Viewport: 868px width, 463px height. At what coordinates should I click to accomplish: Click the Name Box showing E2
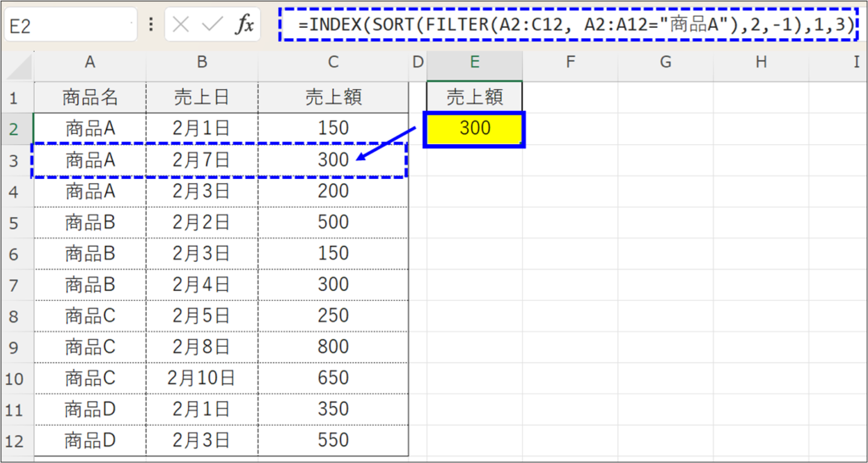[70, 25]
